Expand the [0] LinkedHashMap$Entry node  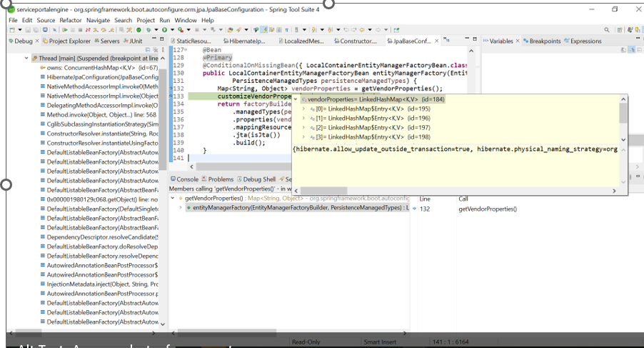(304, 109)
